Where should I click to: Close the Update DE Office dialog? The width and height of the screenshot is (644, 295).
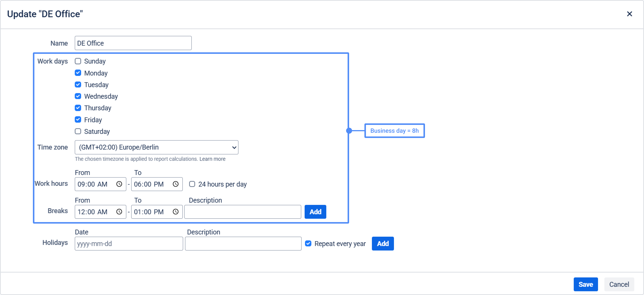click(x=629, y=14)
